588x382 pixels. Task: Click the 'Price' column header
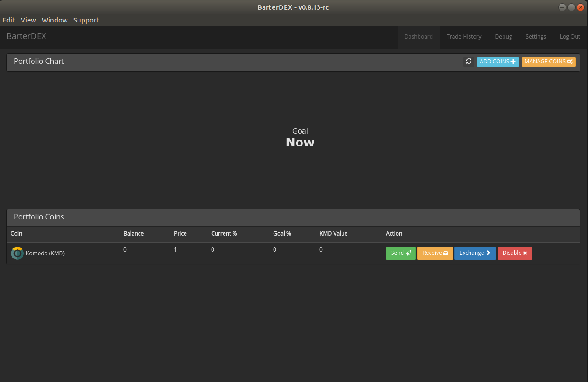click(x=180, y=234)
